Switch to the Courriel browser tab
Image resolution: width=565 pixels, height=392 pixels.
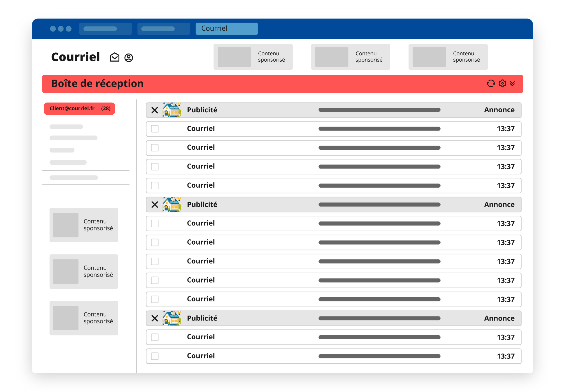tap(226, 29)
